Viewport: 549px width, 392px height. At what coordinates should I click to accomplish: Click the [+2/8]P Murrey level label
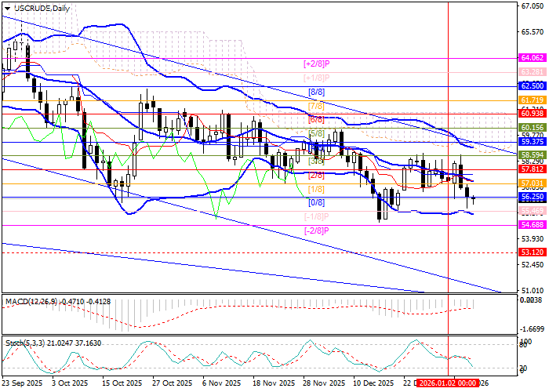(316, 63)
